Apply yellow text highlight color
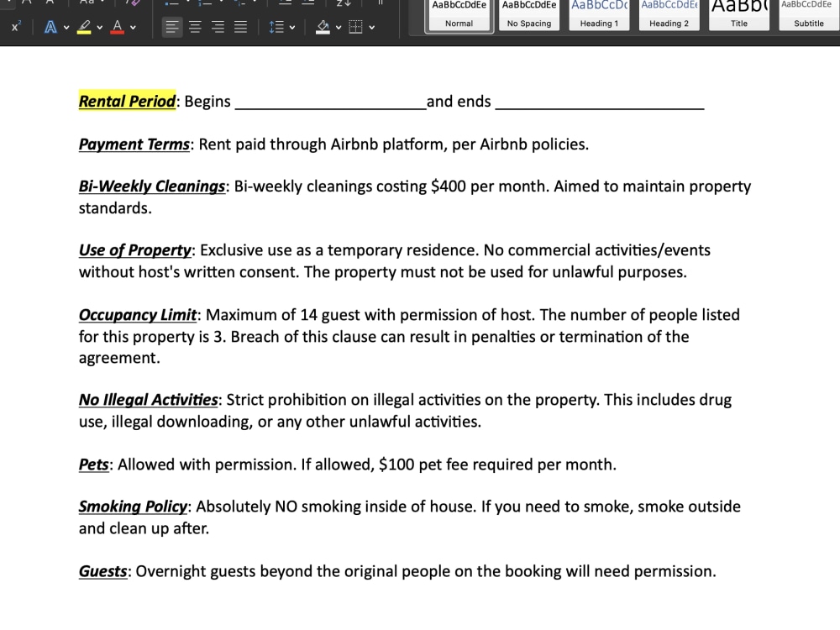Screen dimensions: 840x630 [x=84, y=27]
